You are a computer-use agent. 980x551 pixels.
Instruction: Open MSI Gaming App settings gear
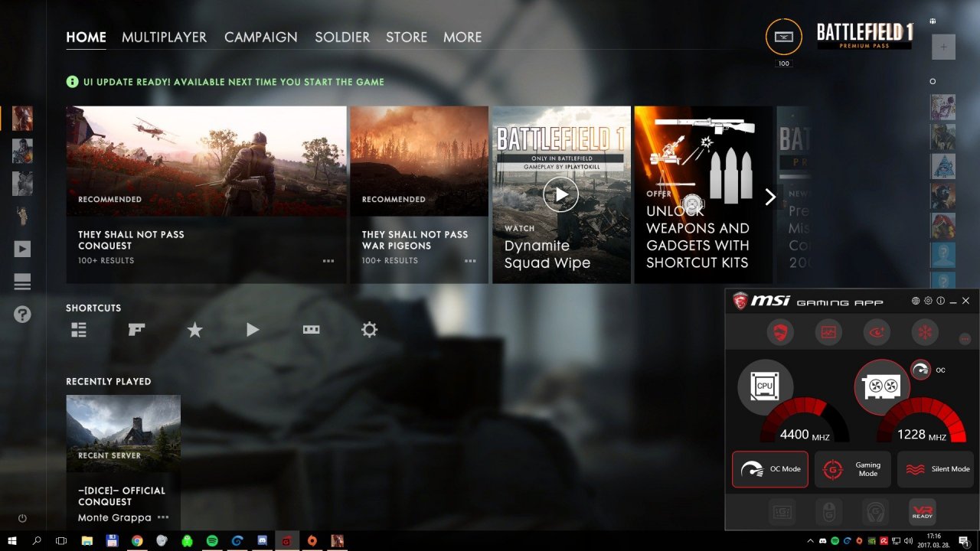(928, 301)
